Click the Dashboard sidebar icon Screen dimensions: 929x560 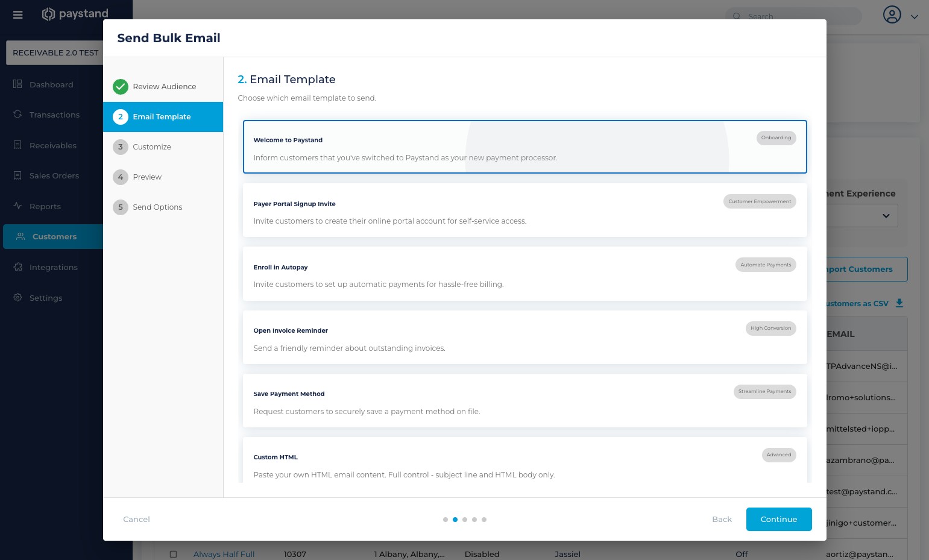[x=17, y=84]
